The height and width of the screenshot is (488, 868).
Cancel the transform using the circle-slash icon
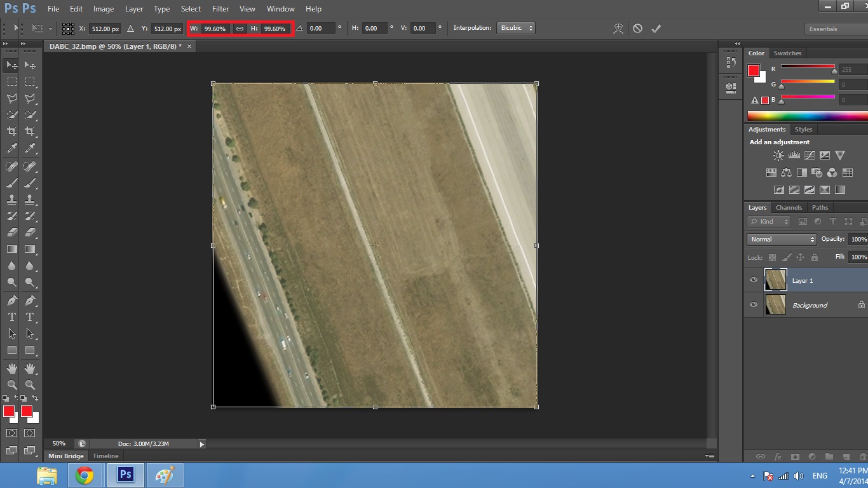637,29
